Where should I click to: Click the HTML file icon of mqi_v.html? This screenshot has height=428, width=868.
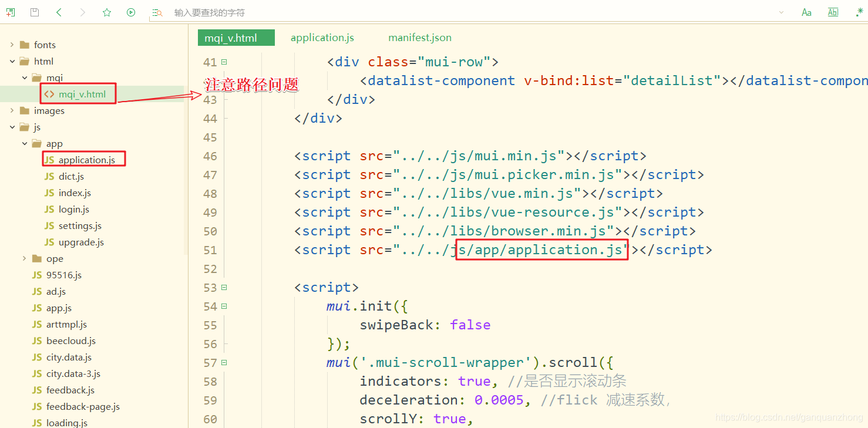tap(49, 94)
